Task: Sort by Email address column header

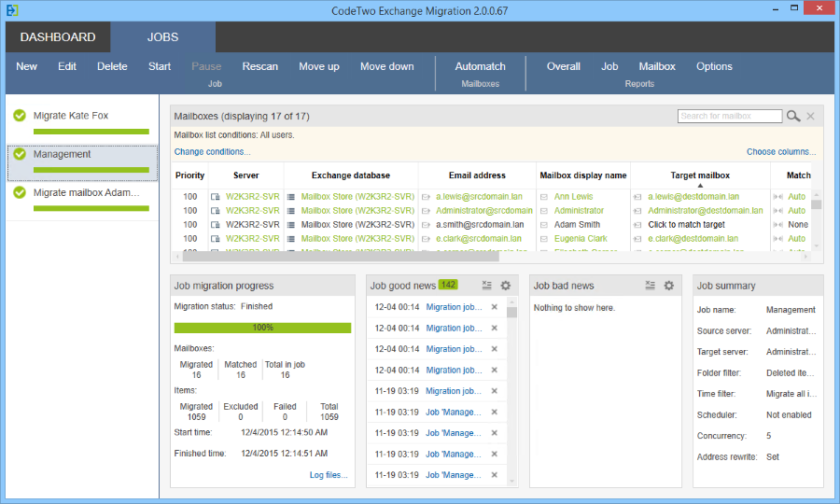Action: [x=477, y=175]
